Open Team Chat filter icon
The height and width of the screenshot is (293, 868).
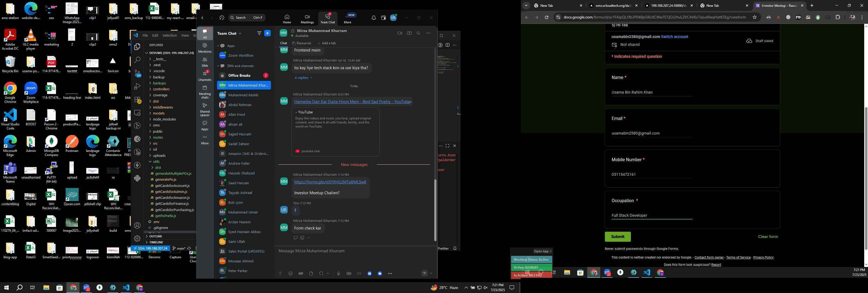coord(259,33)
